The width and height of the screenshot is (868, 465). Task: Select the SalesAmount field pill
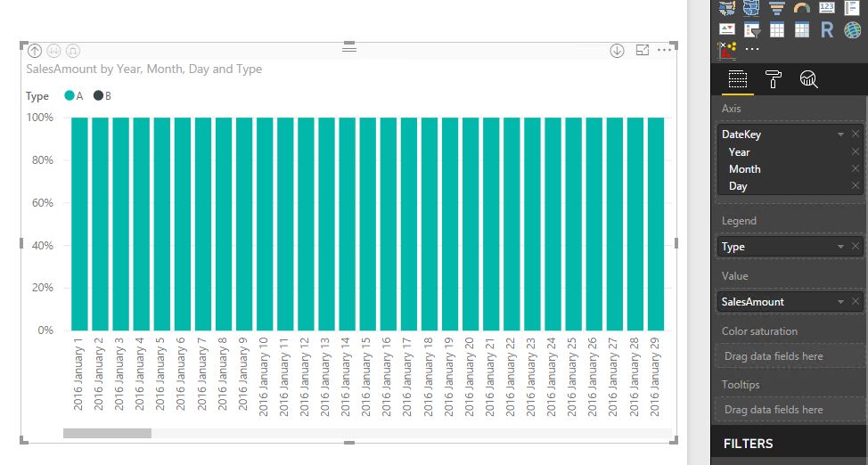pos(790,302)
